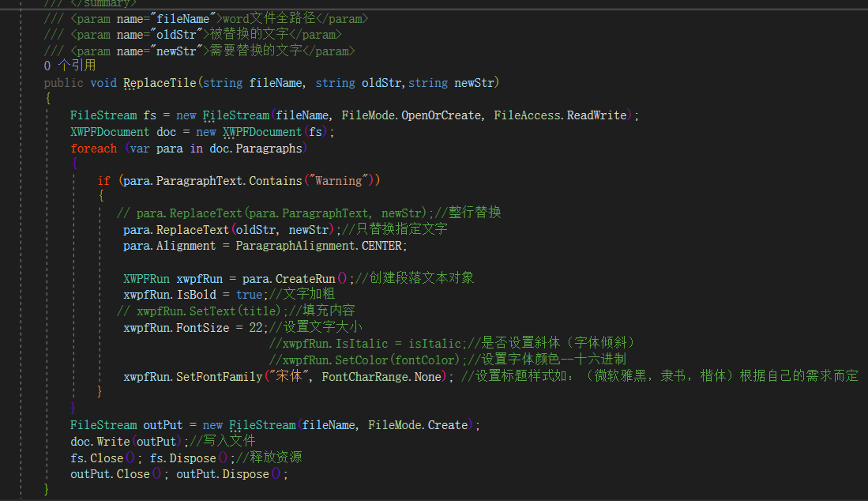Click xwpfRun.FontSize property
868x501 pixels.
click(x=176, y=328)
